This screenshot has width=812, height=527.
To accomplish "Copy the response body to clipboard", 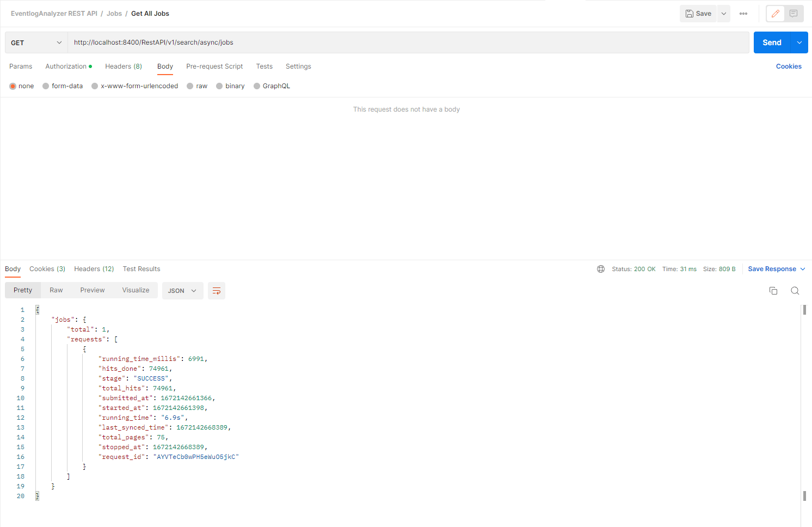I will 773,290.
